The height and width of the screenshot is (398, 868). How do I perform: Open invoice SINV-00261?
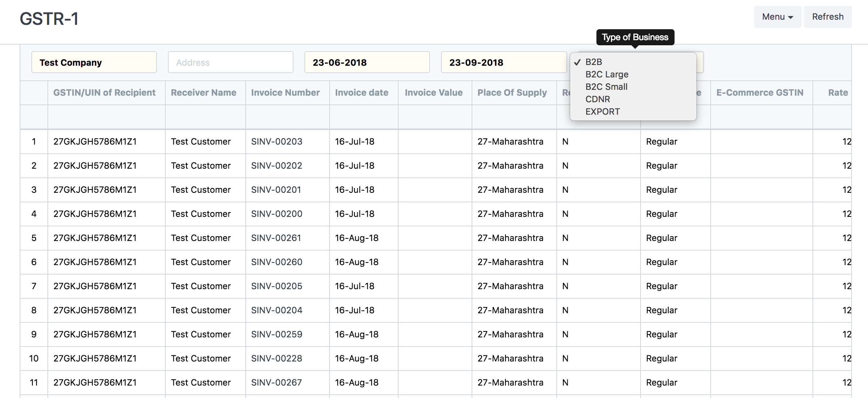276,238
